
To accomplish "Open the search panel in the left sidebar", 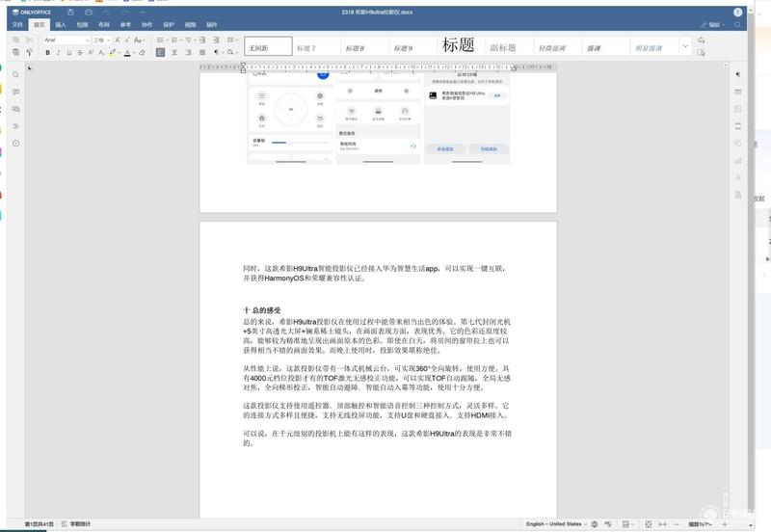I will pyautogui.click(x=15, y=75).
